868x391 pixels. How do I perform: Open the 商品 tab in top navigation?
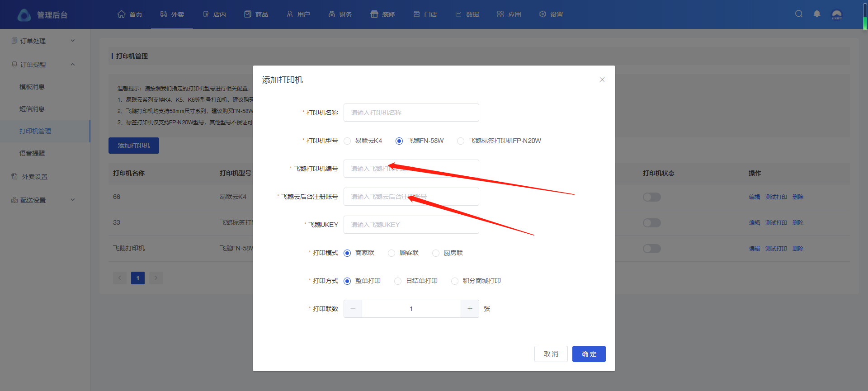tap(256, 14)
